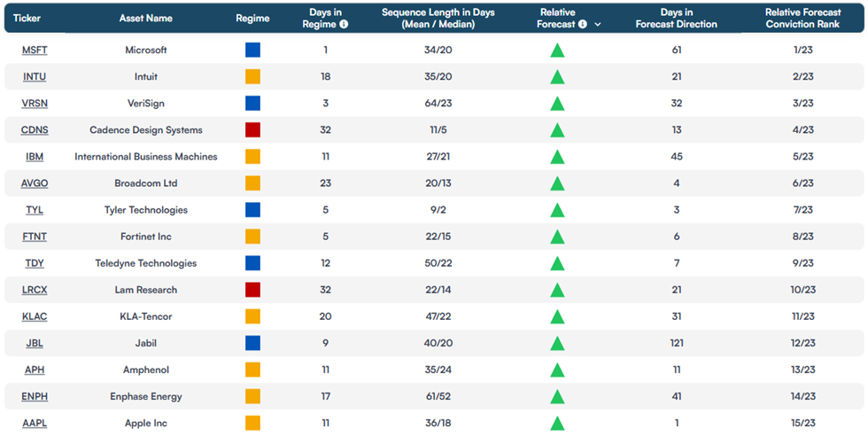This screenshot has width=868, height=436.
Task: Open the KLAC ticker link
Action: [35, 316]
